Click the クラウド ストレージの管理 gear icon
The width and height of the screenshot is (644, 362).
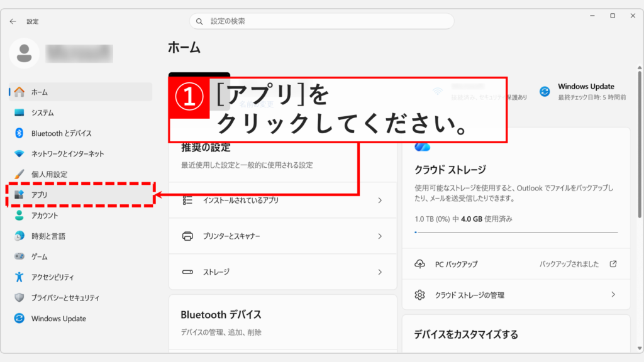tap(419, 295)
